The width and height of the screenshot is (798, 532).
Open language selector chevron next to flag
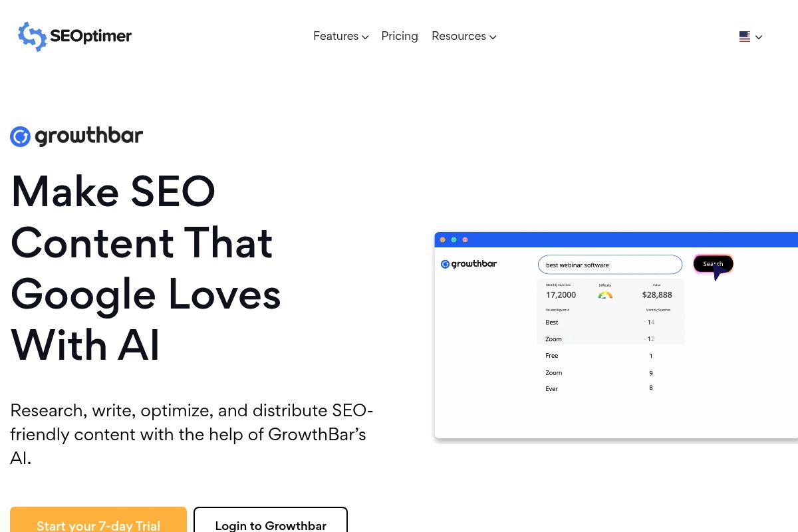[x=759, y=37]
